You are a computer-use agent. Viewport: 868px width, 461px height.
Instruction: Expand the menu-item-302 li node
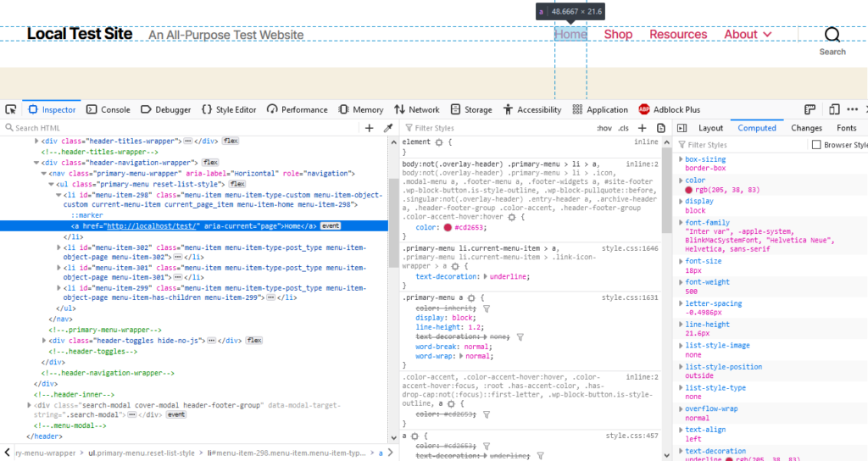pyautogui.click(x=58, y=247)
